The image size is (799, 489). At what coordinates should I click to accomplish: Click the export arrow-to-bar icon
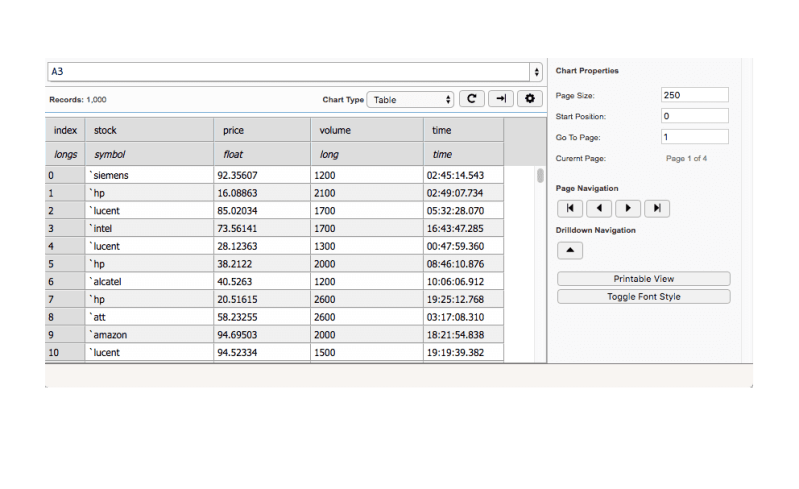tap(501, 99)
